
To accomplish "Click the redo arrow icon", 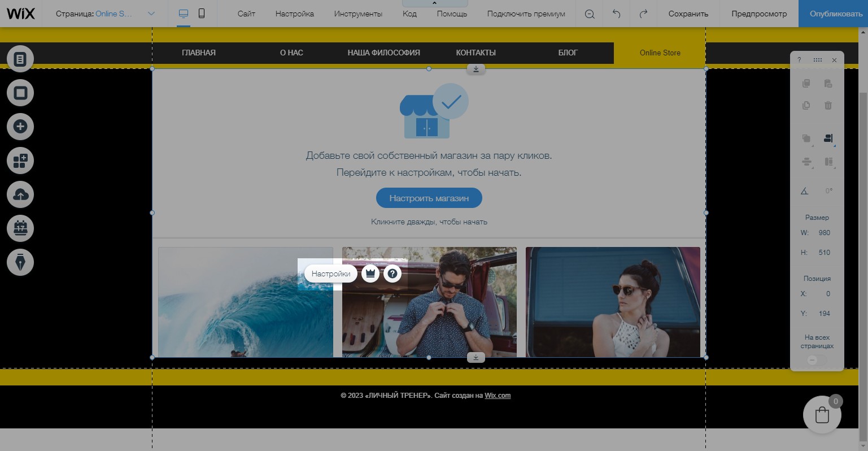I will pyautogui.click(x=643, y=14).
